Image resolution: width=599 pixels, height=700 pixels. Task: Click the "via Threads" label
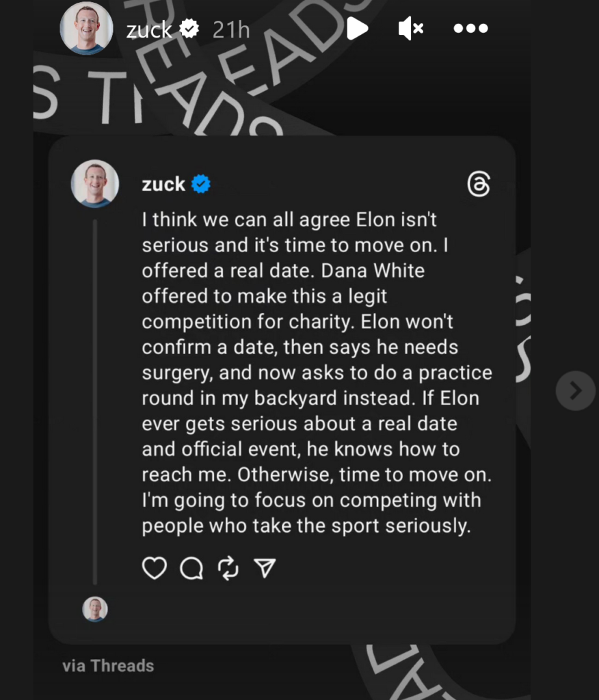coord(108,666)
